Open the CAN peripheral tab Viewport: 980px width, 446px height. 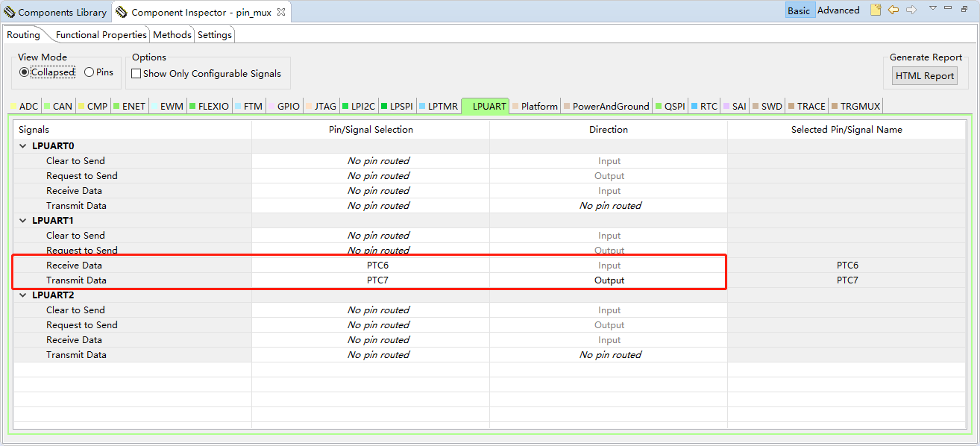[57, 106]
